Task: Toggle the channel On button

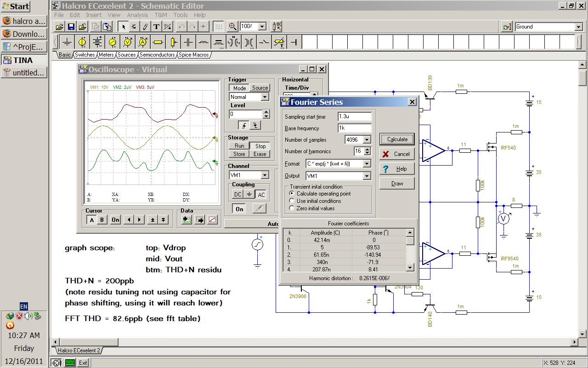Action: tap(239, 209)
